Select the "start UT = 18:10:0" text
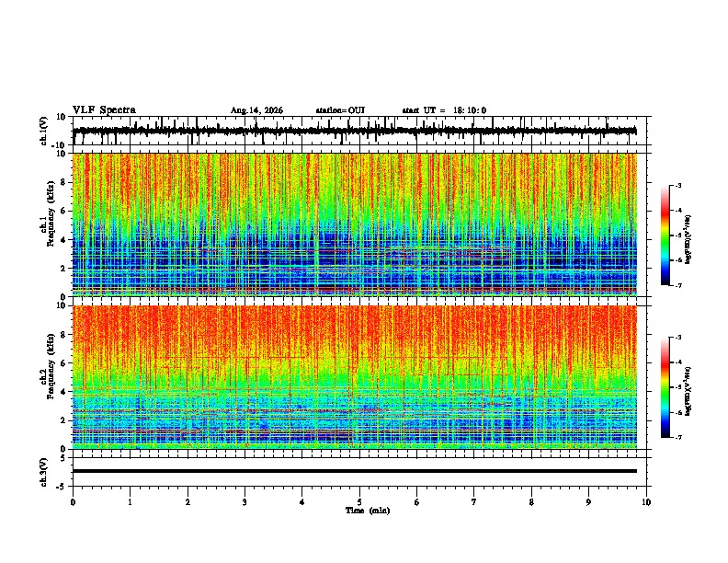The width and height of the screenshot is (728, 563). (x=444, y=110)
